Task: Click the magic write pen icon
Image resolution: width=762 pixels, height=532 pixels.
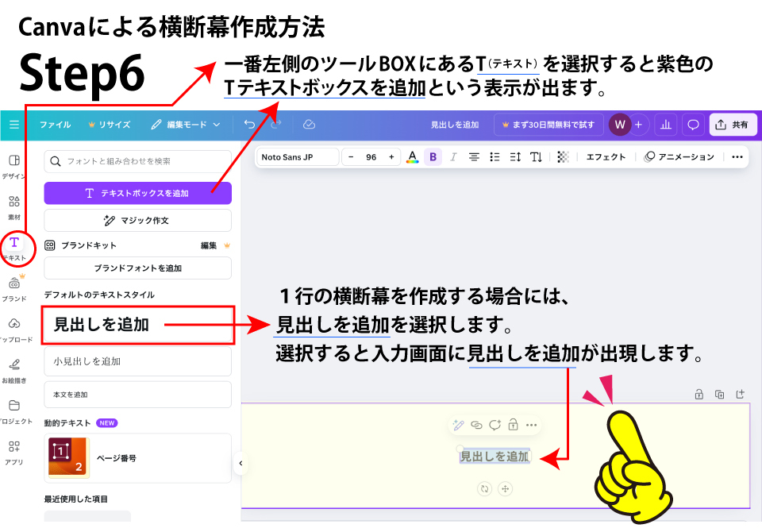Action: click(458, 425)
